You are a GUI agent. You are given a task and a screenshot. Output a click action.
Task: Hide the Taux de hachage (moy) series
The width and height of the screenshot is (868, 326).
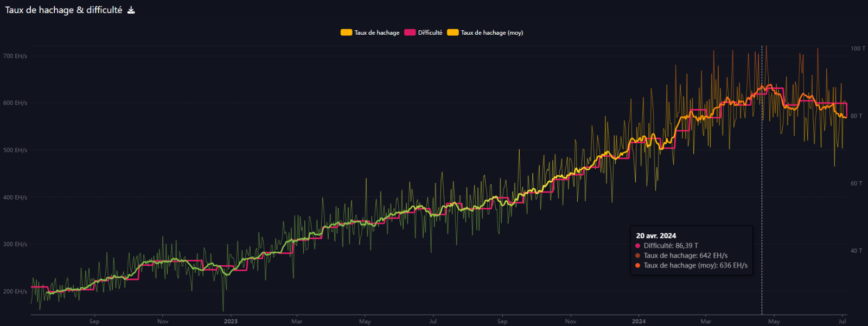(x=492, y=33)
